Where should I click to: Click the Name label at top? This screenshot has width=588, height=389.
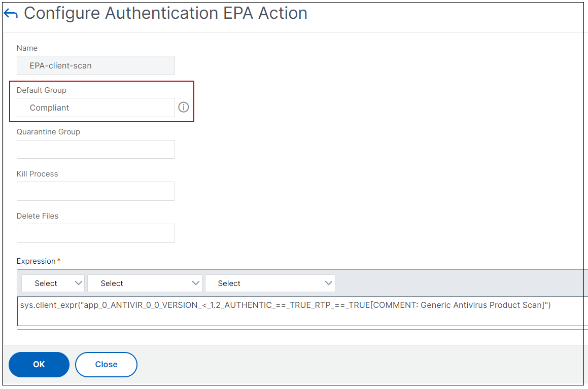(x=27, y=48)
